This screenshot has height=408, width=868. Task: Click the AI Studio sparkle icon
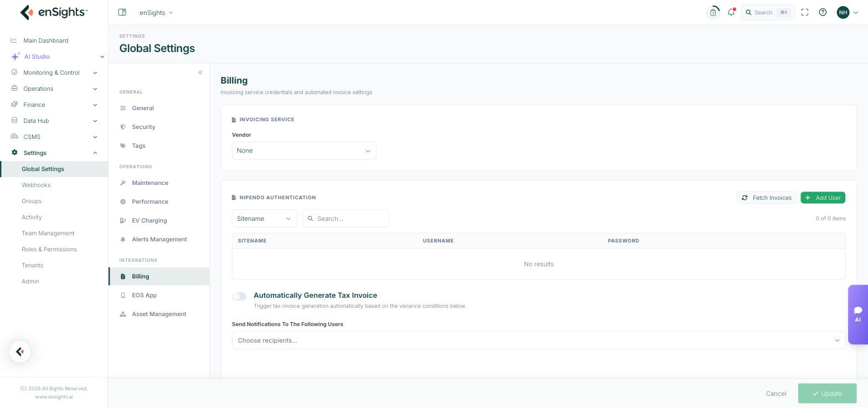15,56
